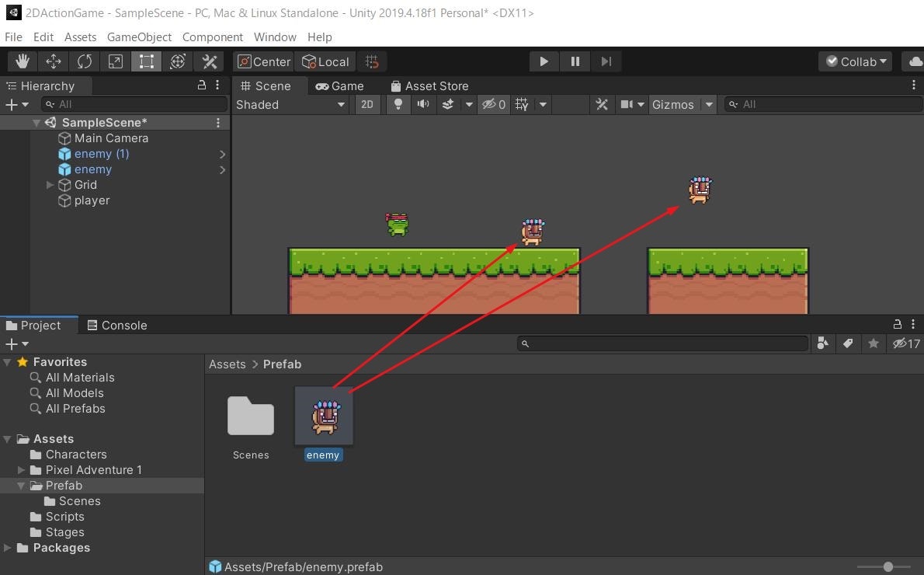Viewport: 924px width, 575px height.
Task: Toggle hidden packages visibility count
Action: (x=906, y=343)
